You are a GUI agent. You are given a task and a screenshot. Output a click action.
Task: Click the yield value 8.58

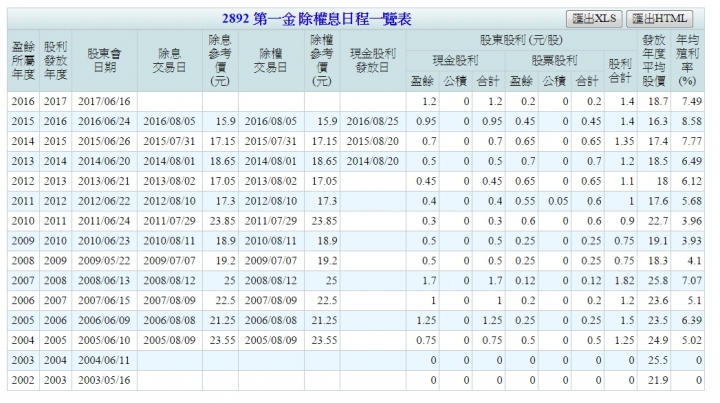(692, 122)
